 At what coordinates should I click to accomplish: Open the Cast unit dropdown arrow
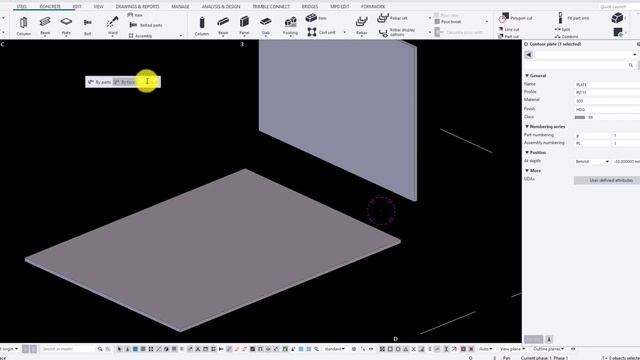pos(344,32)
